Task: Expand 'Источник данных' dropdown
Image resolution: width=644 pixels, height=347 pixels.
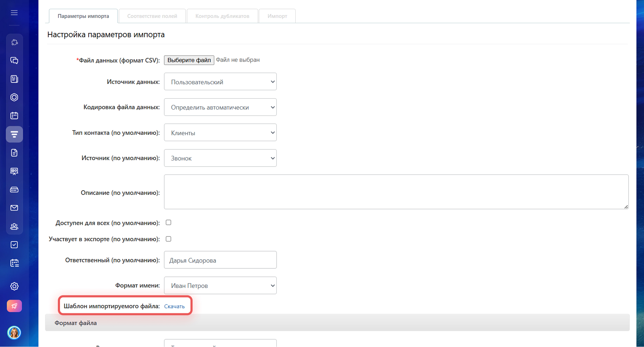Action: pos(220,82)
